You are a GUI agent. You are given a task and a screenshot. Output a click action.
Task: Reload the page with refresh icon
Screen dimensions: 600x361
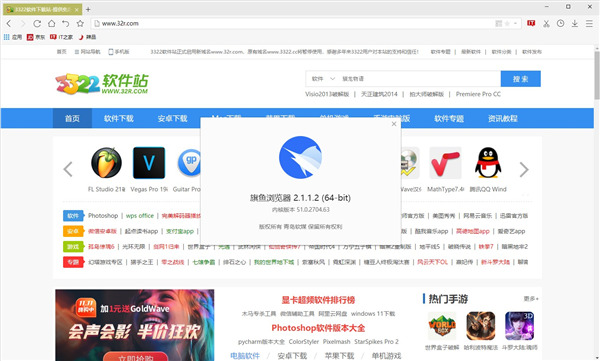point(37,23)
